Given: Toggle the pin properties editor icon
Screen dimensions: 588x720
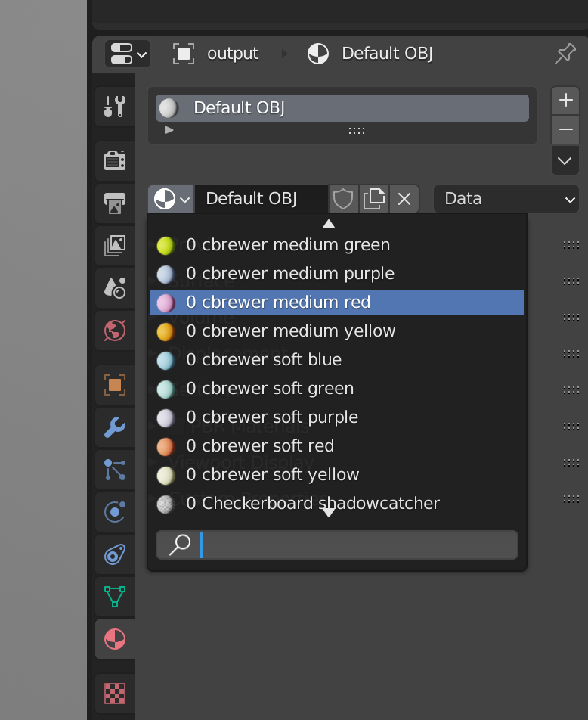Looking at the screenshot, I should click(565, 54).
